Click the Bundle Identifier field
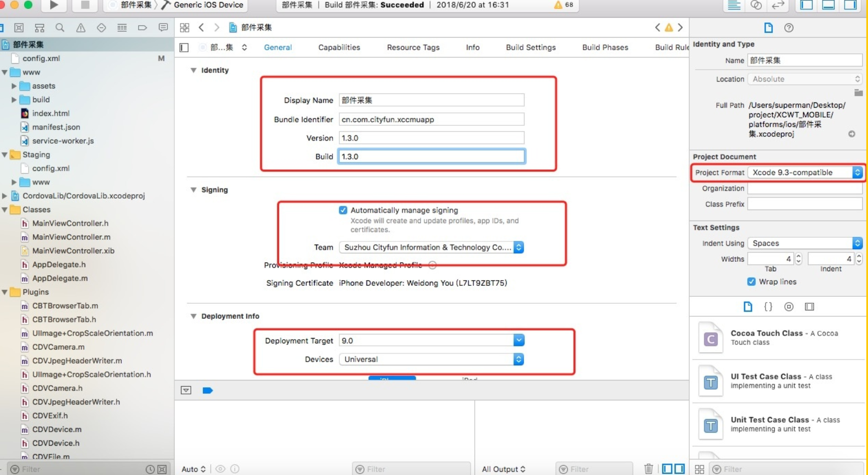Image resolution: width=868 pixels, height=475 pixels. tap(431, 120)
